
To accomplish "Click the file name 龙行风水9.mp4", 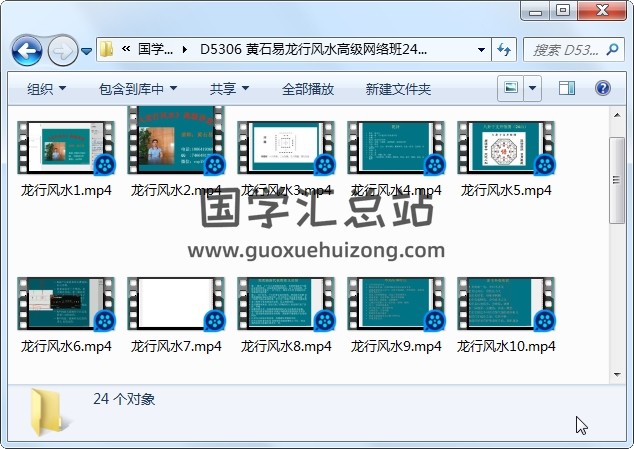I will pyautogui.click(x=396, y=346).
